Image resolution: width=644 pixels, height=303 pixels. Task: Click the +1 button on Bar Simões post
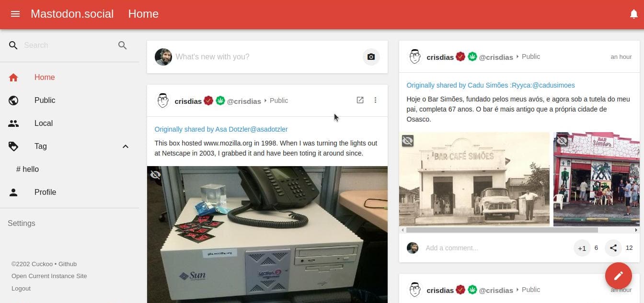pos(582,248)
